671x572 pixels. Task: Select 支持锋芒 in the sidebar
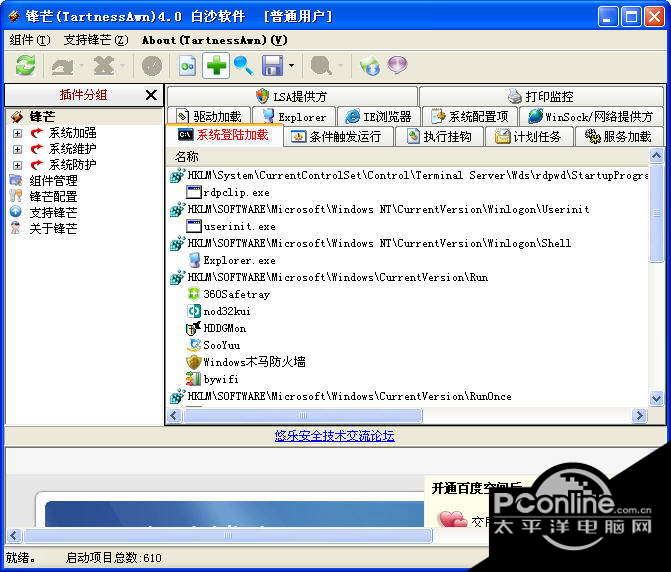pos(53,213)
